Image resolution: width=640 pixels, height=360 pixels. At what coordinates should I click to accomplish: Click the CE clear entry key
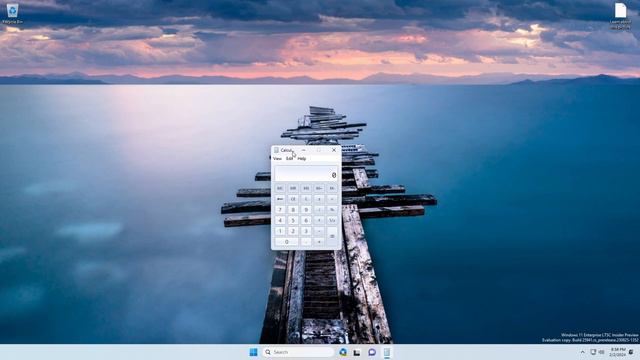pos(293,199)
